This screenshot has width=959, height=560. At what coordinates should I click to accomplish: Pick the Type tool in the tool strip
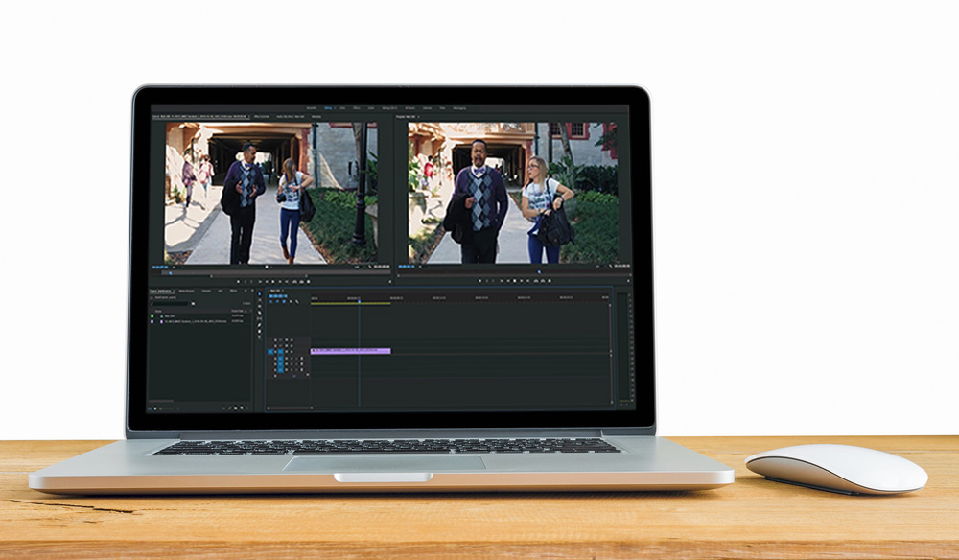259,338
